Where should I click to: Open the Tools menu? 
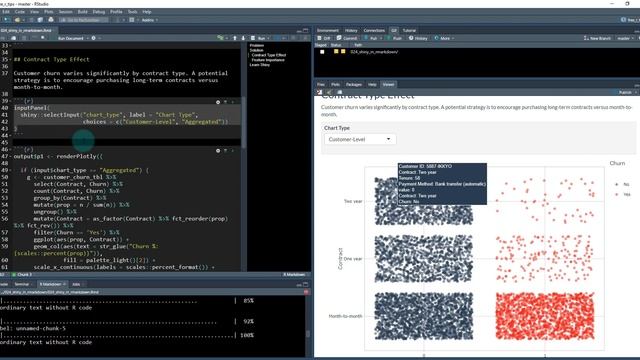[x=132, y=12]
